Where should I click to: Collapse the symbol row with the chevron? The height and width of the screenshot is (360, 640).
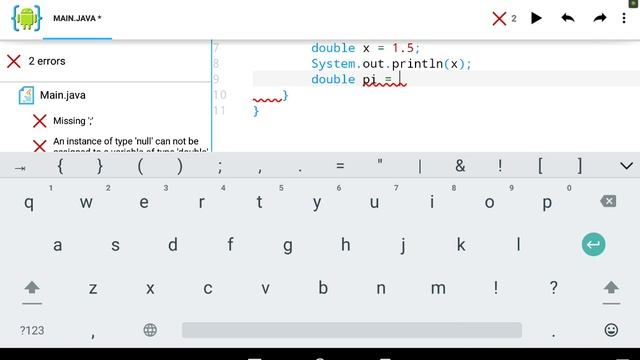coord(626,166)
